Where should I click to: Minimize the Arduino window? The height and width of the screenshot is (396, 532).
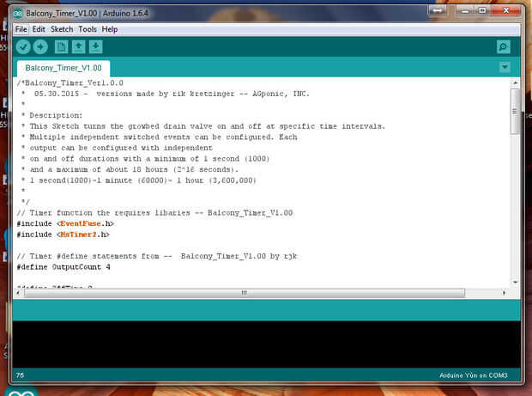pyautogui.click(x=465, y=11)
